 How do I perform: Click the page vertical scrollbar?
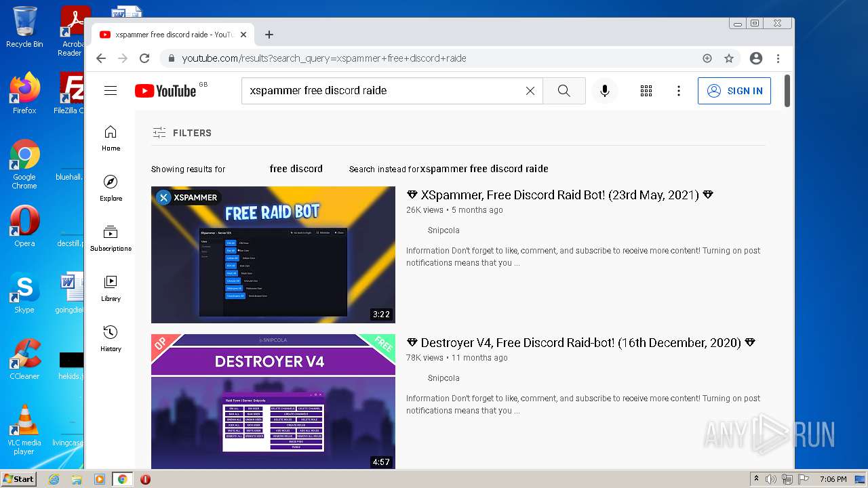[787, 91]
